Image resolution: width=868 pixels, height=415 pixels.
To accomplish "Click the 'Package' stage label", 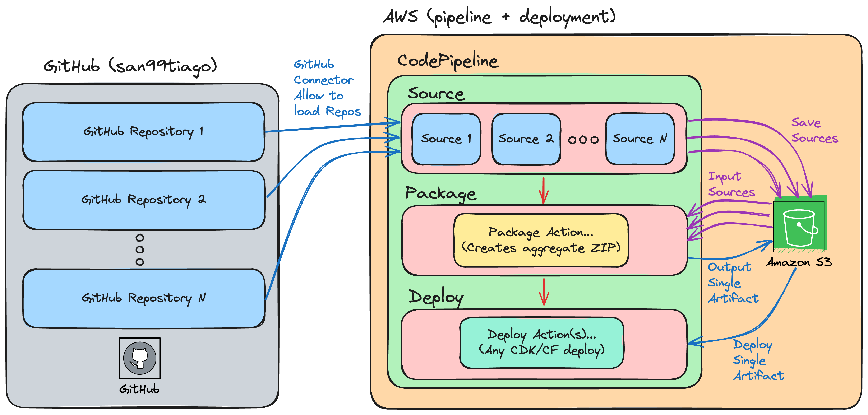I will 441,194.
